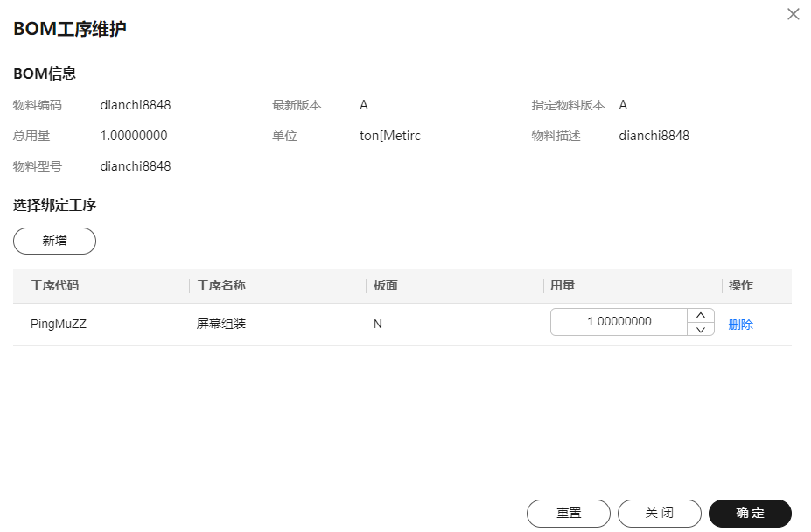The image size is (811, 532).
Task: Delete the PingMuZZ row via 删除
Action: tap(740, 325)
